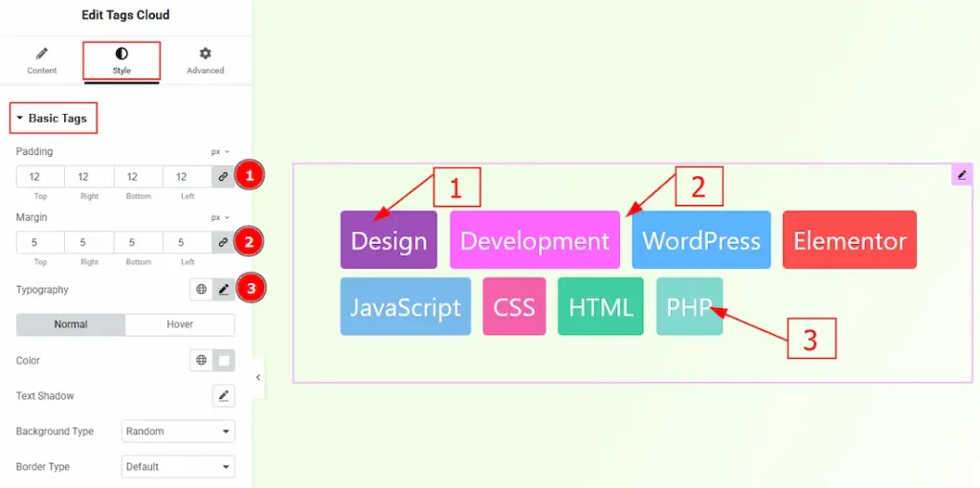
Task: Open the Background Type dropdown
Action: point(178,432)
